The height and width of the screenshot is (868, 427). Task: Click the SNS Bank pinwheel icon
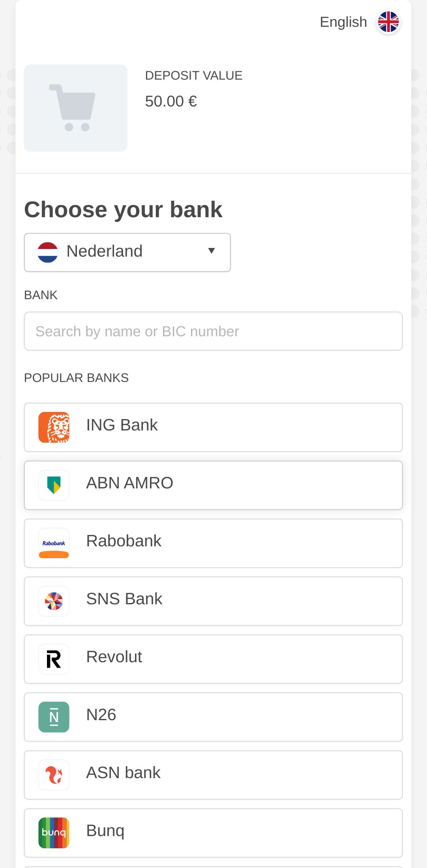point(54,601)
